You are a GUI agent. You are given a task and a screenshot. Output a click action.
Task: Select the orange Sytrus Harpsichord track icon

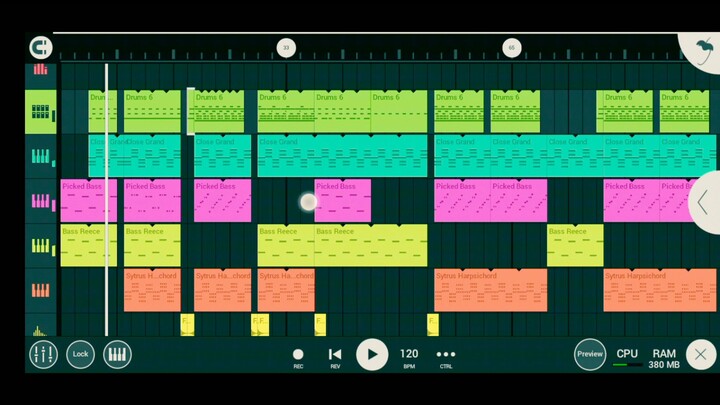tap(41, 290)
